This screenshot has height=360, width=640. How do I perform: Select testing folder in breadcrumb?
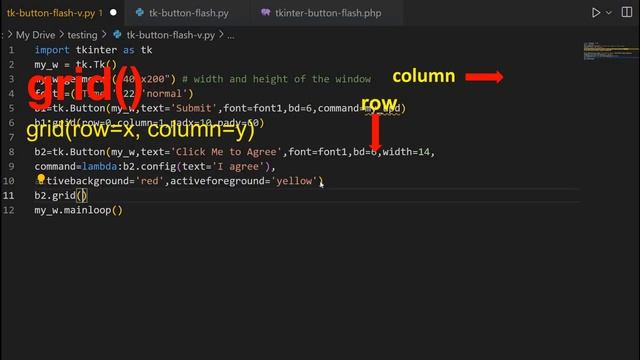click(x=82, y=35)
